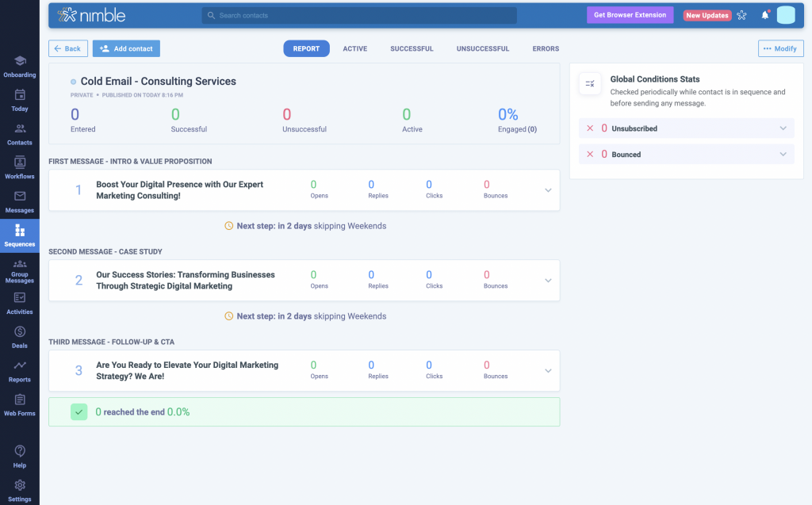Expand the first message stats row
Image resolution: width=812 pixels, height=505 pixels.
click(548, 190)
